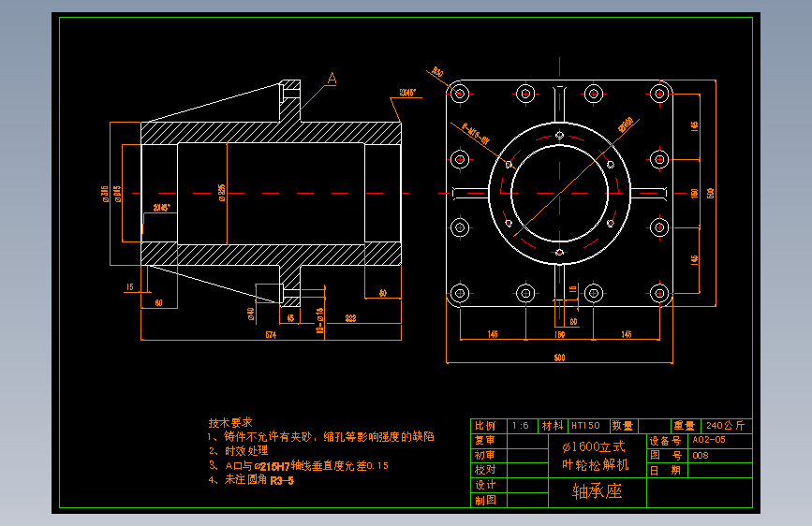Select the 45 flange thickness dimension
812x526 pixels.
[x=290, y=318]
